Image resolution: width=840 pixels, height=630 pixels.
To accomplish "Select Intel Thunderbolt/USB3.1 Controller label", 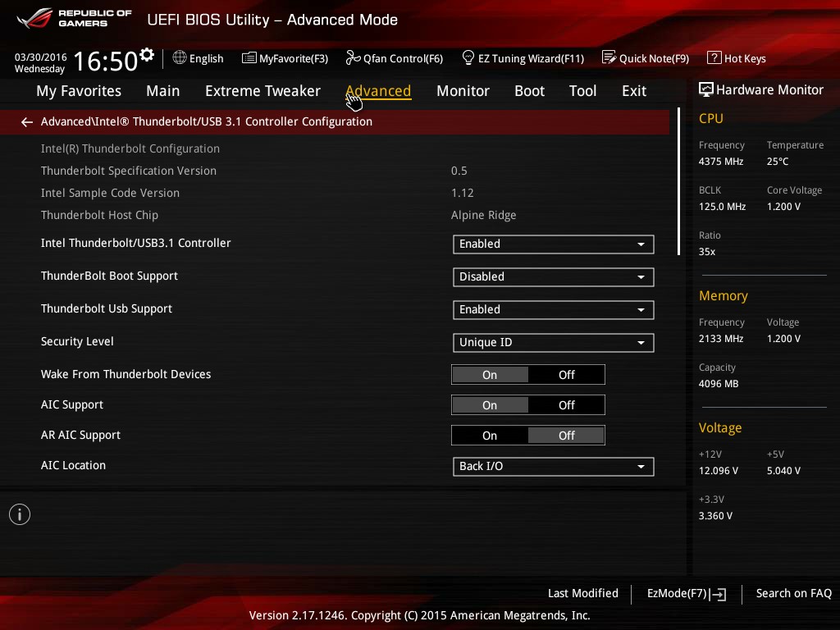I will click(x=136, y=243).
